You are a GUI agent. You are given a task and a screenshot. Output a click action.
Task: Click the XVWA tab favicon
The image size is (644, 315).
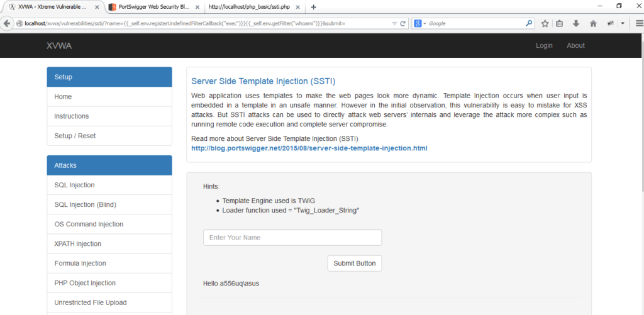pos(13,7)
